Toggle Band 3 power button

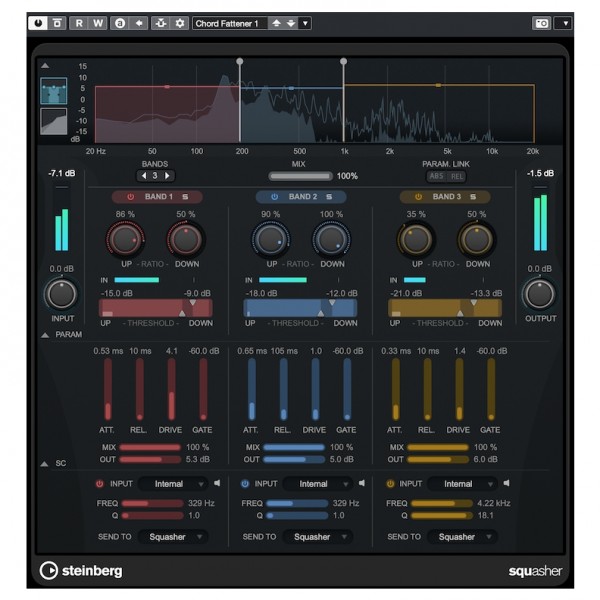(418, 197)
